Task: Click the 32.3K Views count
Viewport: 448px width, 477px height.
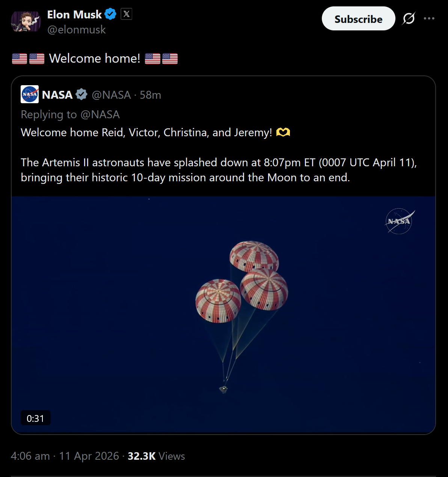Action: [156, 456]
